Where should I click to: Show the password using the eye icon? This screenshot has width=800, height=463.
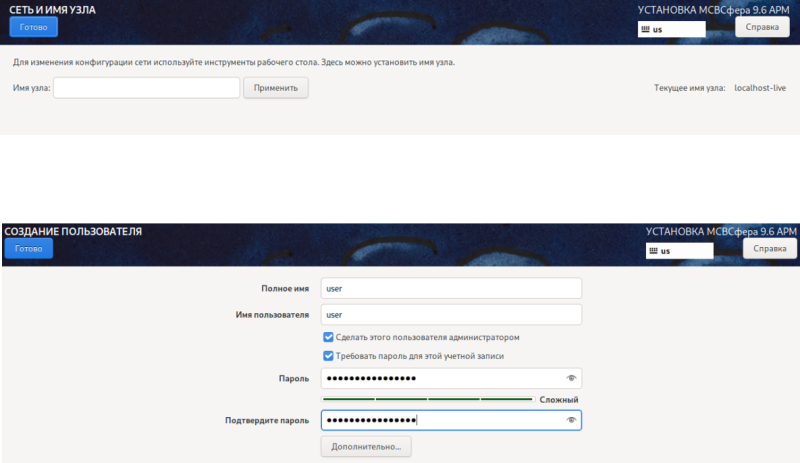coord(571,378)
